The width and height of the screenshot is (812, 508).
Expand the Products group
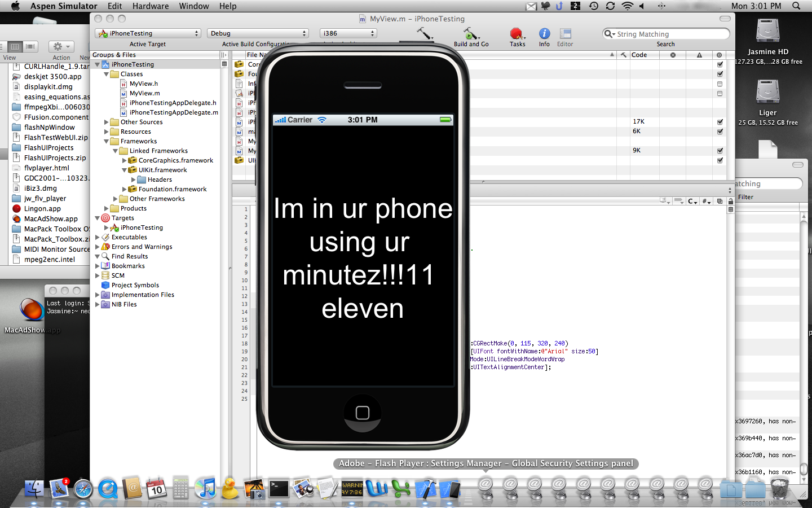[x=106, y=208]
